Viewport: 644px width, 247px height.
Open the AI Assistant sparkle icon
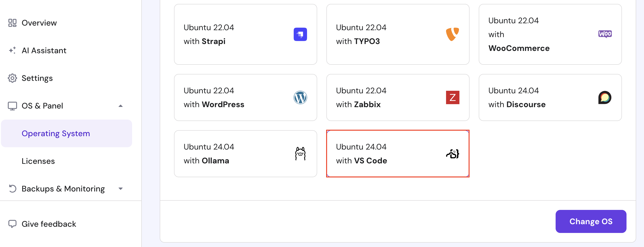12,50
